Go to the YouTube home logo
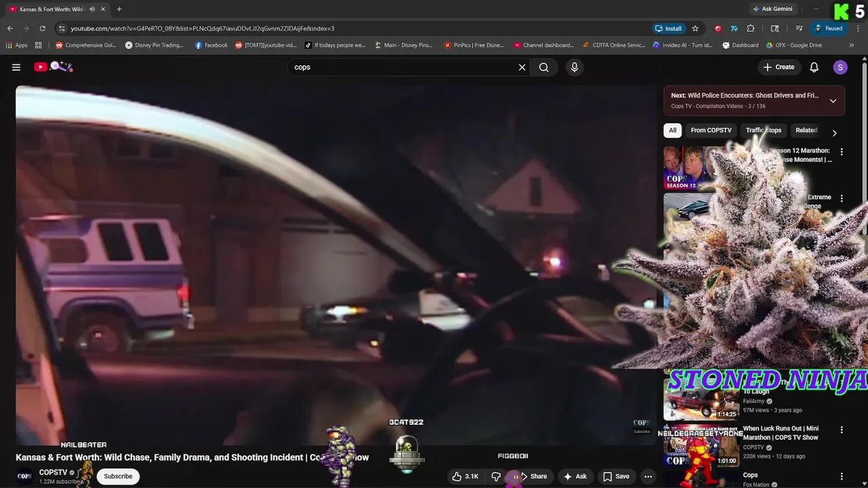868x488 pixels. tap(54, 66)
